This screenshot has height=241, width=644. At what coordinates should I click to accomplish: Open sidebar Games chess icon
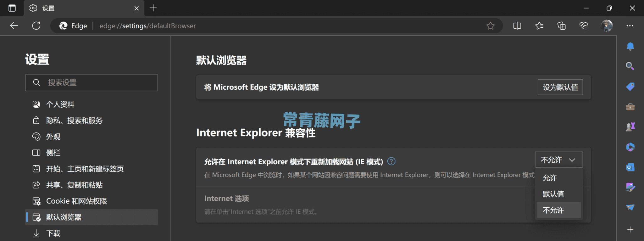click(x=630, y=127)
